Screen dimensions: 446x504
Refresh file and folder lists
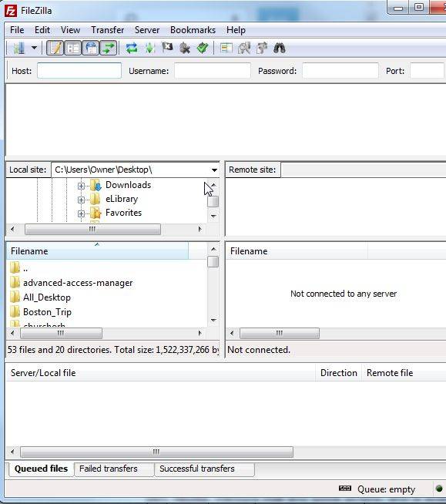coord(132,49)
